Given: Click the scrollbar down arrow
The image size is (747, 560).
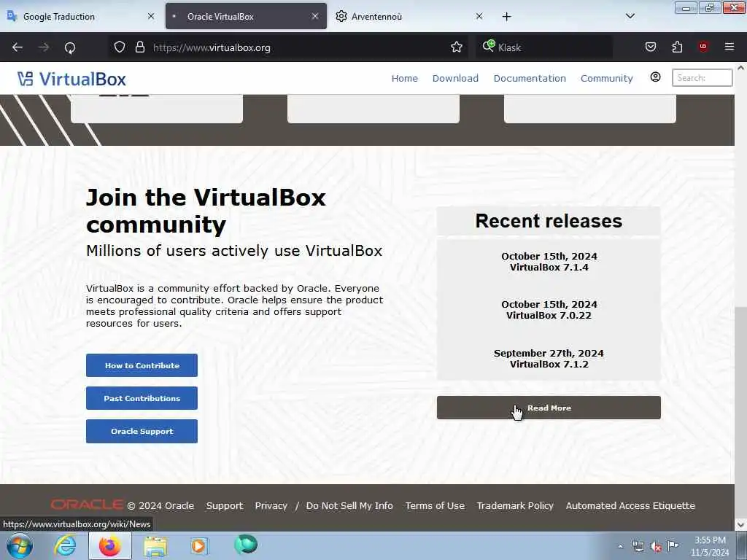Looking at the screenshot, I should point(741,525).
